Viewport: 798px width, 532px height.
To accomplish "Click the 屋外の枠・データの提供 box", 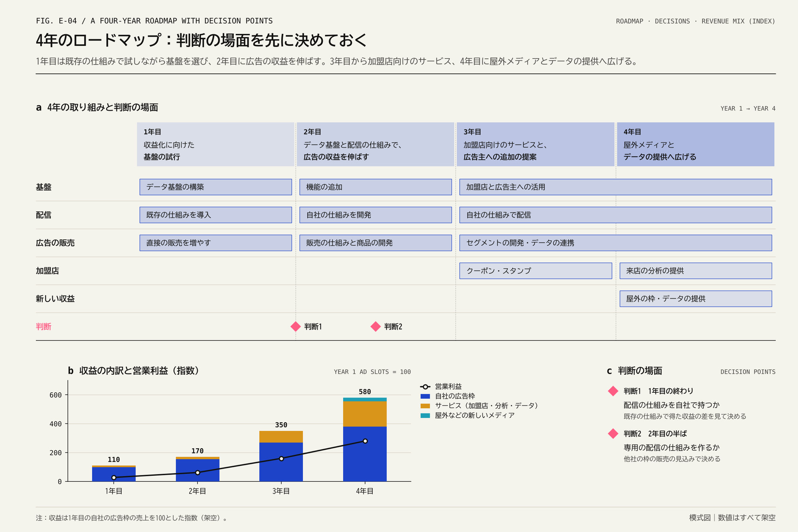I will pyautogui.click(x=695, y=299).
